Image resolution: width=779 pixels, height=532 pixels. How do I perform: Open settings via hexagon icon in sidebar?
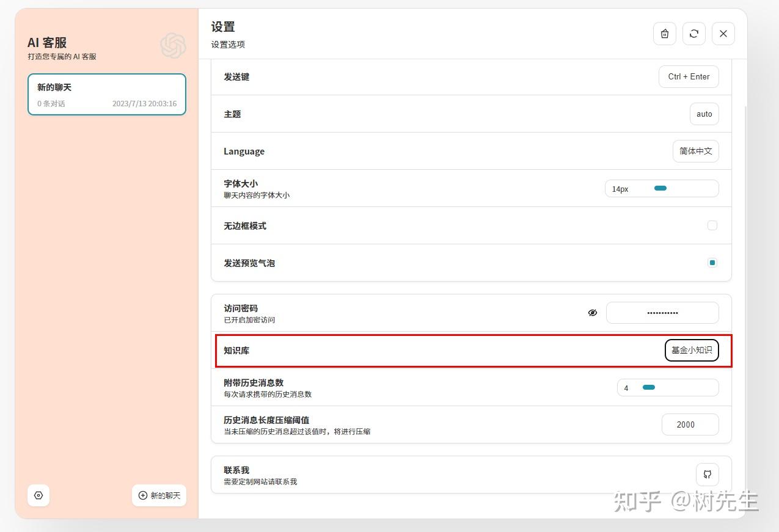38,495
